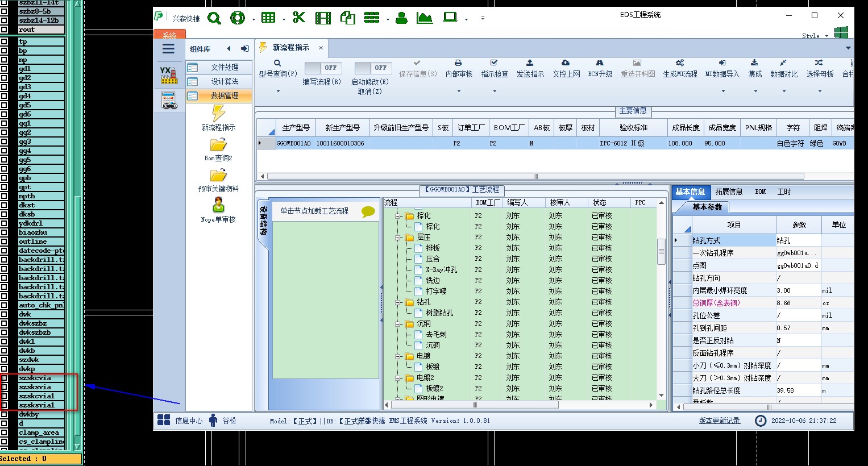
Task: Tick checkbox beside layer szskcvia
Action: (4, 378)
